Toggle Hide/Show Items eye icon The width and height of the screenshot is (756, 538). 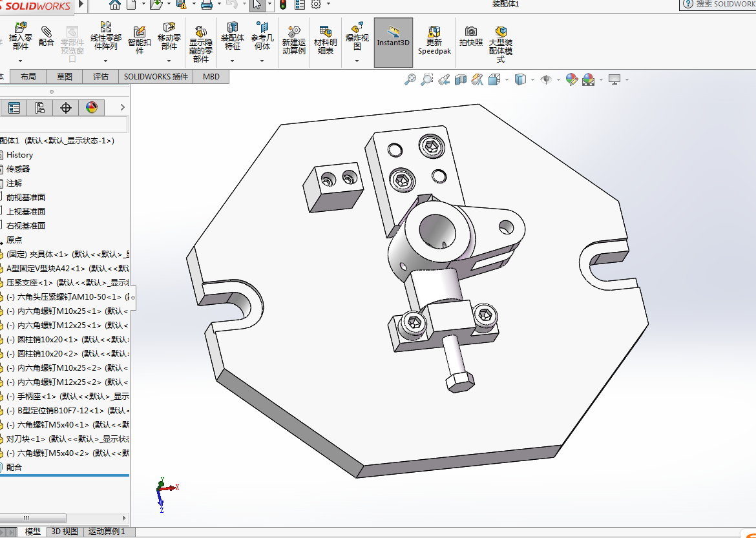click(546, 79)
